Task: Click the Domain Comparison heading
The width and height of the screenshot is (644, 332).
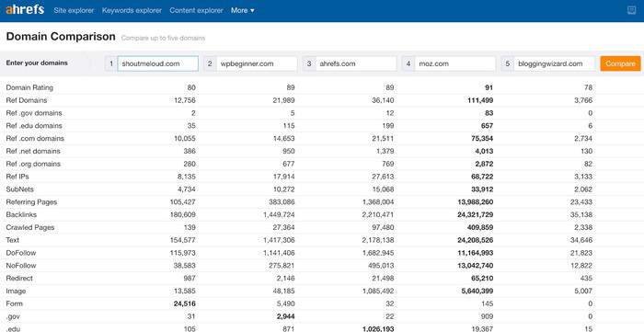Action: coord(61,37)
